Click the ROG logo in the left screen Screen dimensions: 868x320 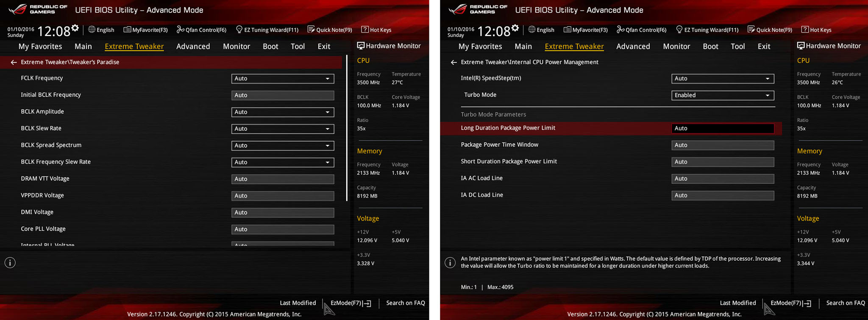[18, 9]
